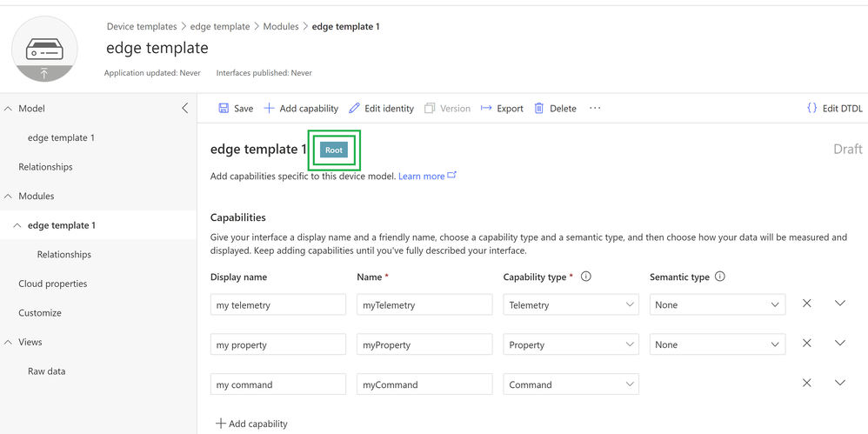
Task: Click the Export toolbar button
Action: 502,109
